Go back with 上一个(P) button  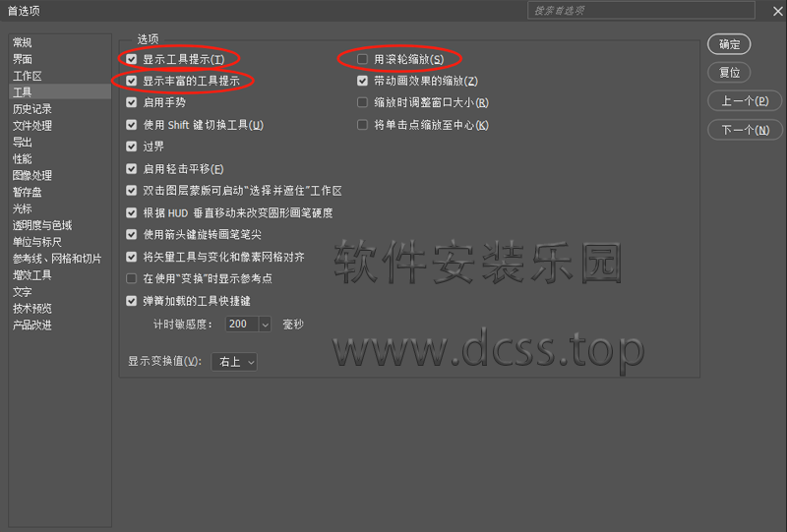[x=745, y=101]
